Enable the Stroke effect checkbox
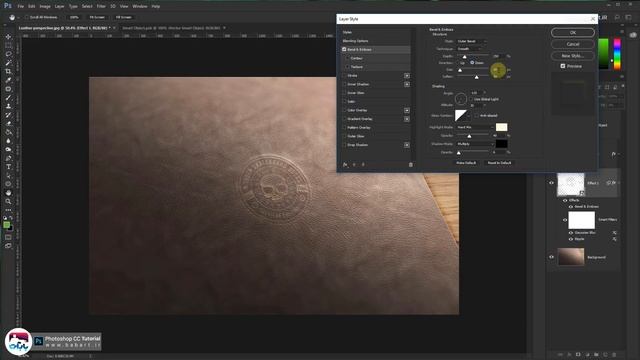 pos(344,76)
